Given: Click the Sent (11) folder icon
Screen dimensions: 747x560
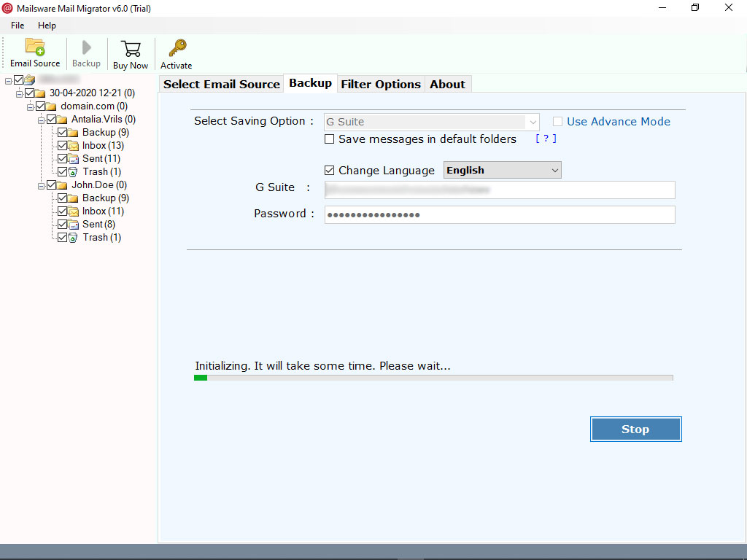Looking at the screenshot, I should click(x=74, y=158).
